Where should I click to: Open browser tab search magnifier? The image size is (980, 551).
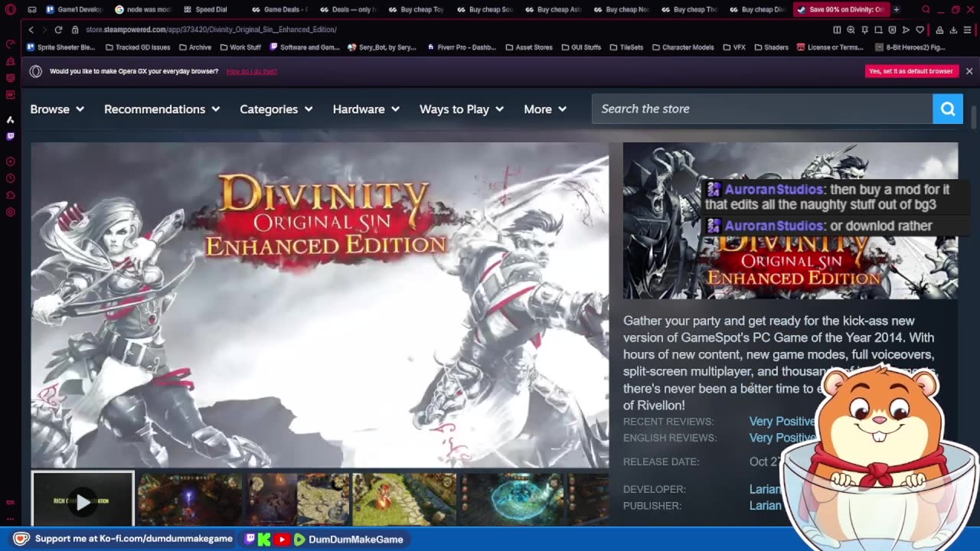[926, 10]
